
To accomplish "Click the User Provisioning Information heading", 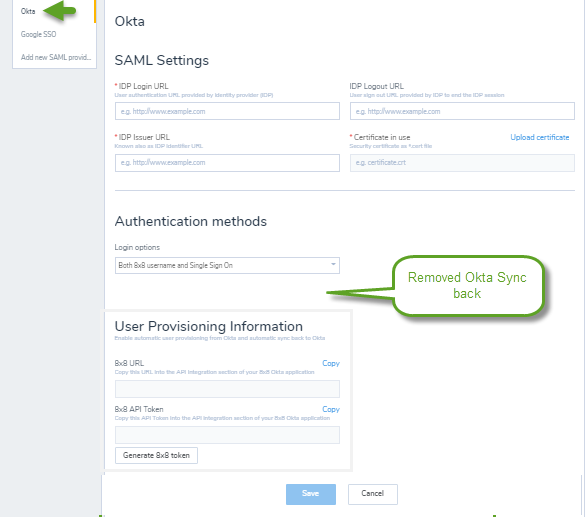I will 209,326.
